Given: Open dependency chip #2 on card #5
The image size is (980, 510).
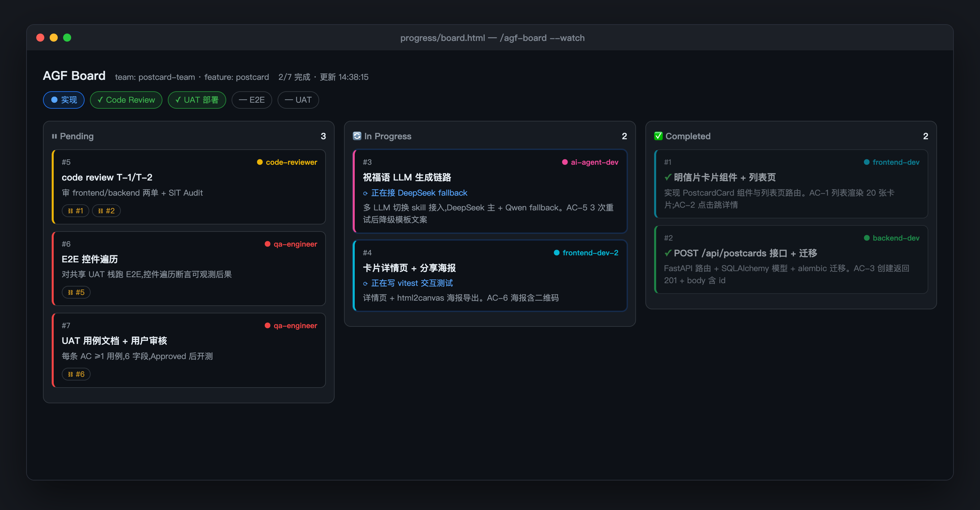Looking at the screenshot, I should tap(106, 211).
